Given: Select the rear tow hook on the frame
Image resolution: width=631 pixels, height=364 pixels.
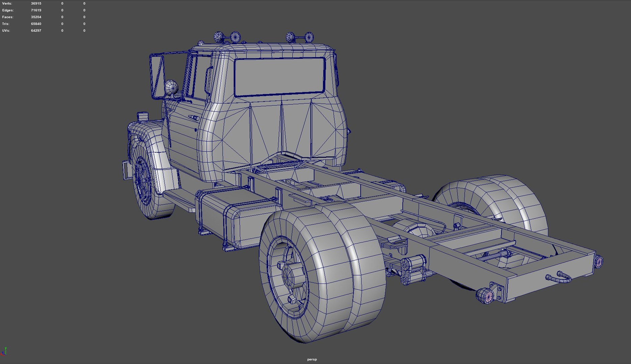Looking at the screenshot, I should 559,277.
